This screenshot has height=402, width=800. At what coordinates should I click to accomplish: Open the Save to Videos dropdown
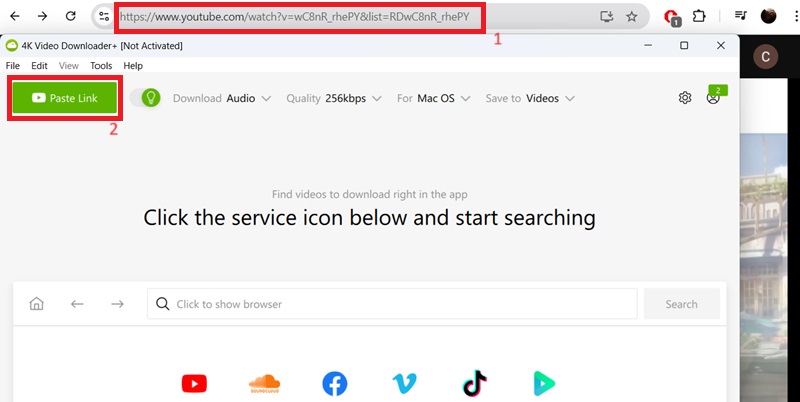tap(529, 98)
